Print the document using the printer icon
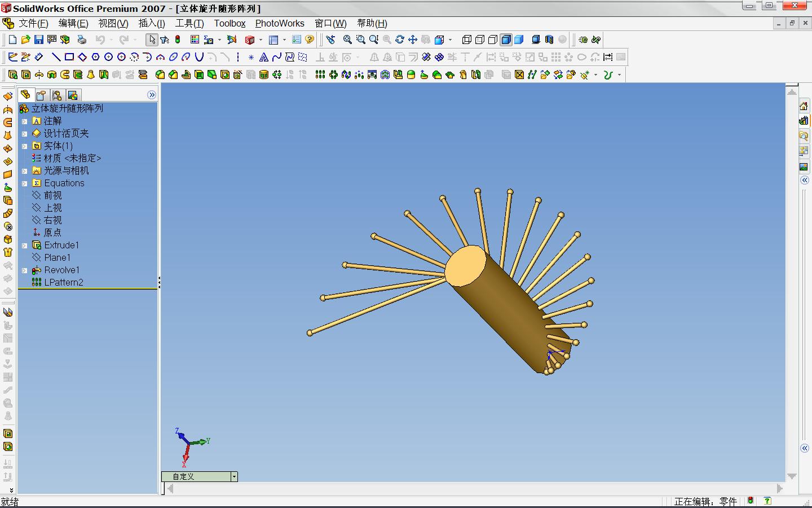This screenshot has height=508, width=812. 82,40
